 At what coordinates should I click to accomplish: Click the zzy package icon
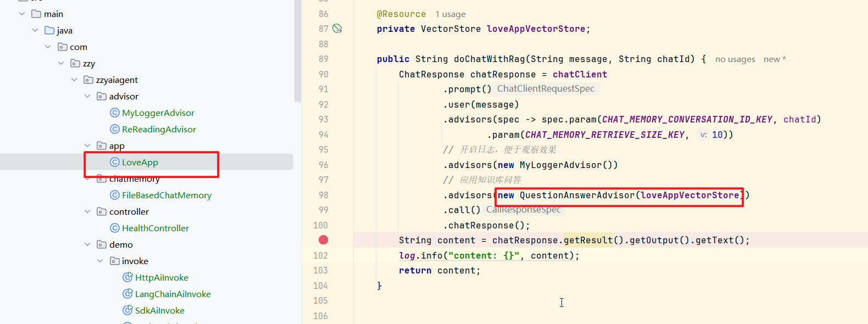click(76, 63)
